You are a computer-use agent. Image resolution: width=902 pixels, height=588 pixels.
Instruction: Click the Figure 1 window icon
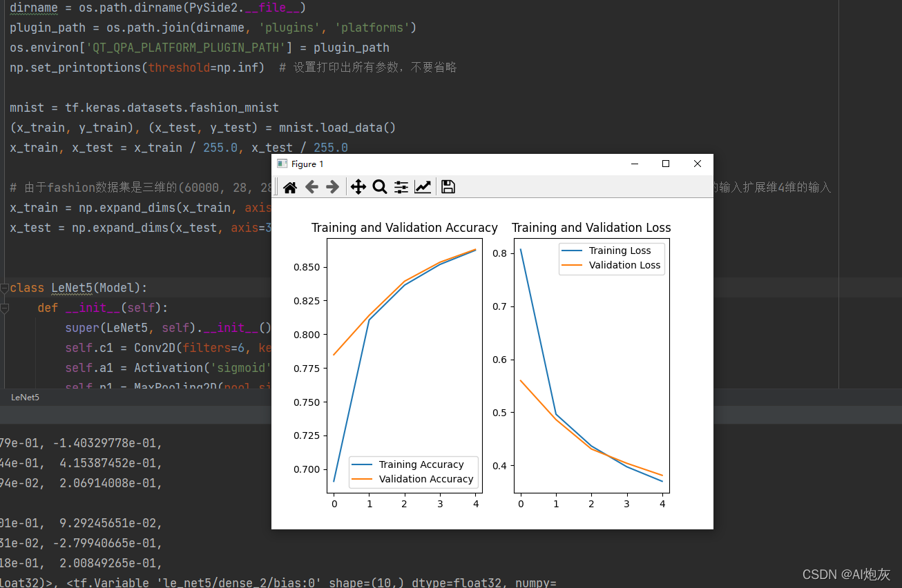(x=282, y=164)
